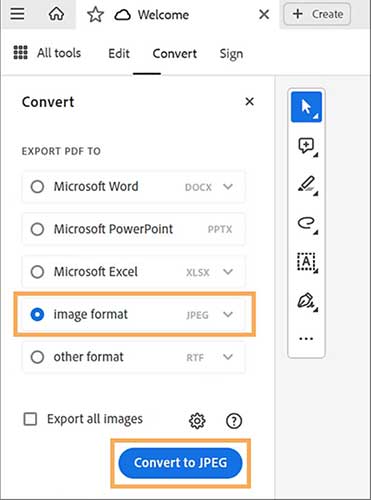The image size is (371, 500).
Task: Expand the JPEG image format dropdown
Action: [x=228, y=314]
